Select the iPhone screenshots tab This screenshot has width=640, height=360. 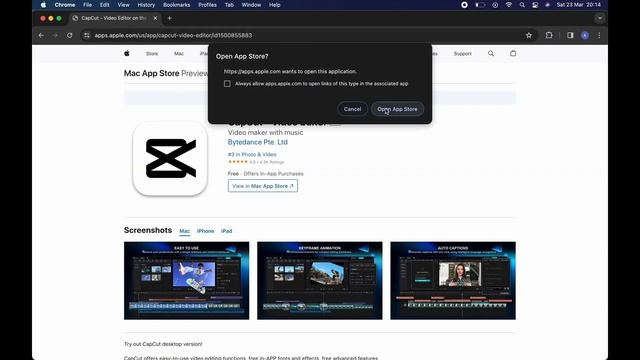tap(205, 231)
